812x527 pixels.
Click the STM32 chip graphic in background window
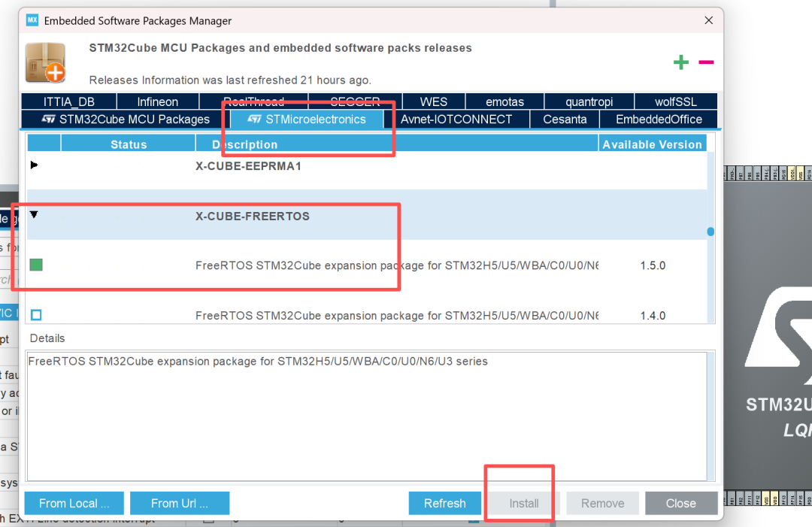pyautogui.click(x=768, y=335)
